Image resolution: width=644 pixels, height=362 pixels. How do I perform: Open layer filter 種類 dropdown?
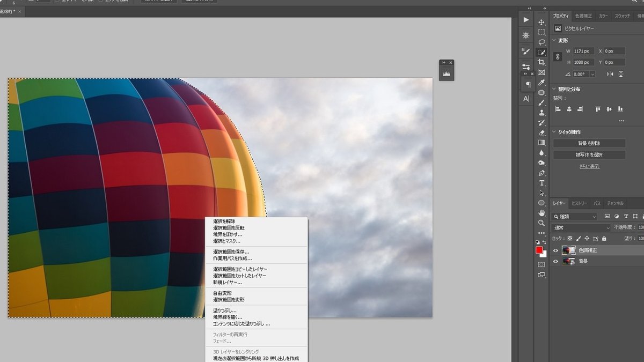[575, 217]
